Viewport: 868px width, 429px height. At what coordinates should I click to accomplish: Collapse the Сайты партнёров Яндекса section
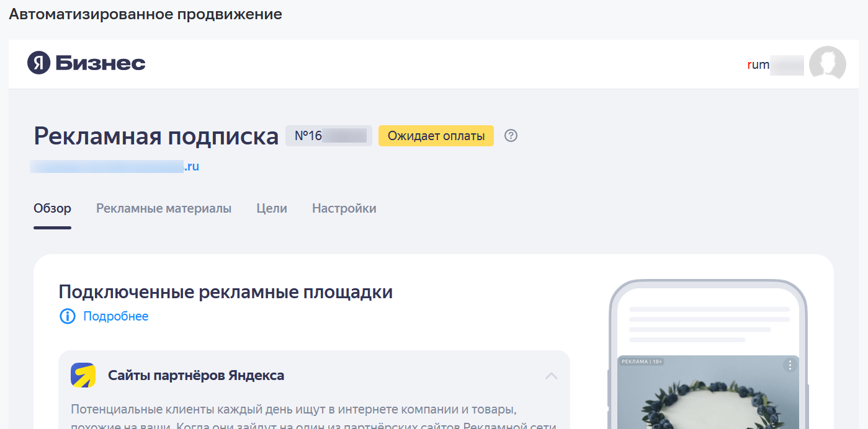pos(551,376)
